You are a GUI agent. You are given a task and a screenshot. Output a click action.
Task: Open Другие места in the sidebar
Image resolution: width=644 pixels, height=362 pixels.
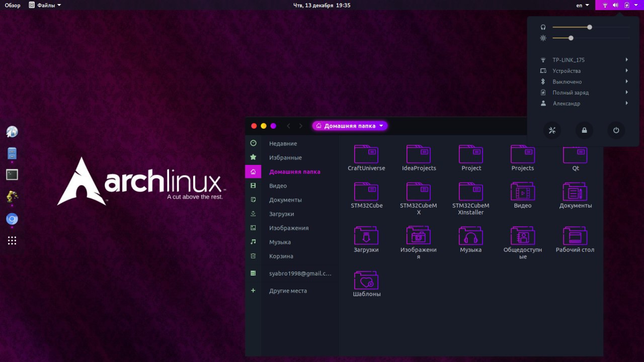click(x=292, y=291)
